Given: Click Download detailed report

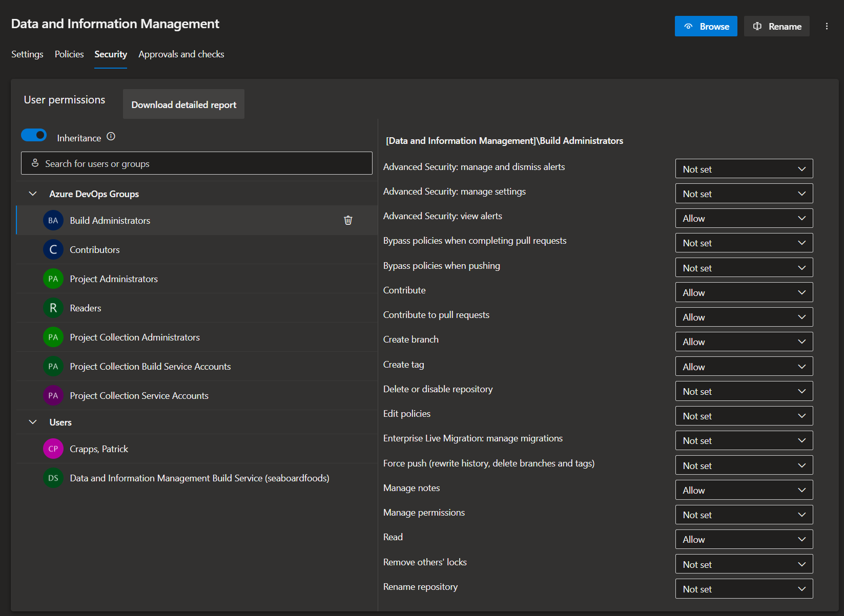Looking at the screenshot, I should click(183, 104).
